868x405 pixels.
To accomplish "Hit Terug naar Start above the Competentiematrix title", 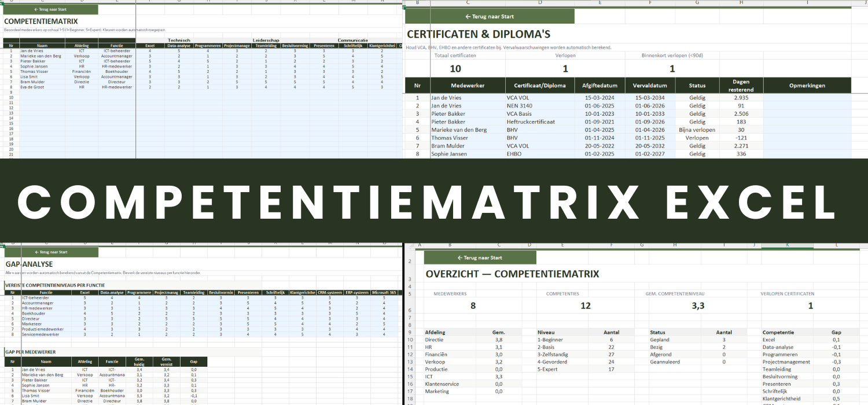I will (x=51, y=10).
